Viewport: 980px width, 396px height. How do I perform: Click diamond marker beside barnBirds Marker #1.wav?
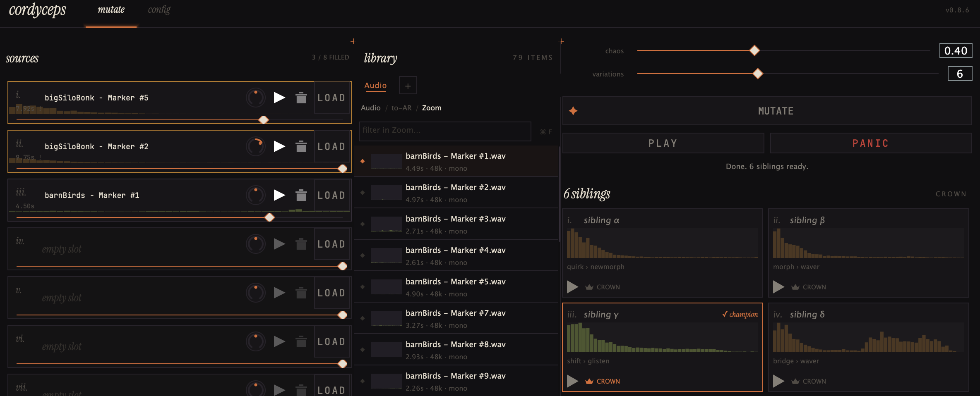(x=363, y=161)
